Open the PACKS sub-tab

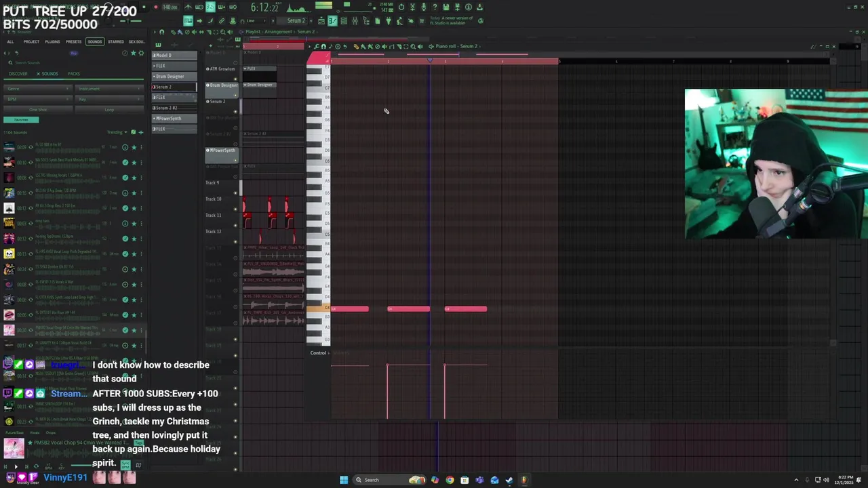coord(74,74)
